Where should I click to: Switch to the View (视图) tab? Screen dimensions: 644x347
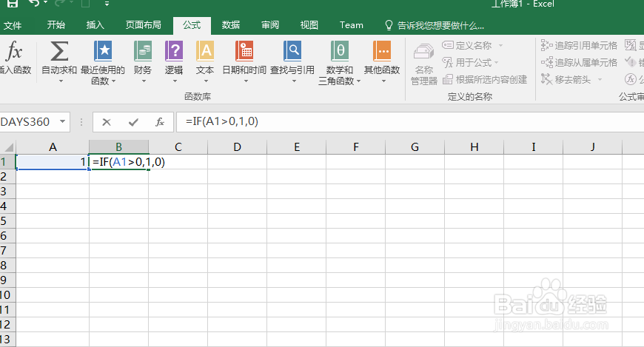(309, 25)
